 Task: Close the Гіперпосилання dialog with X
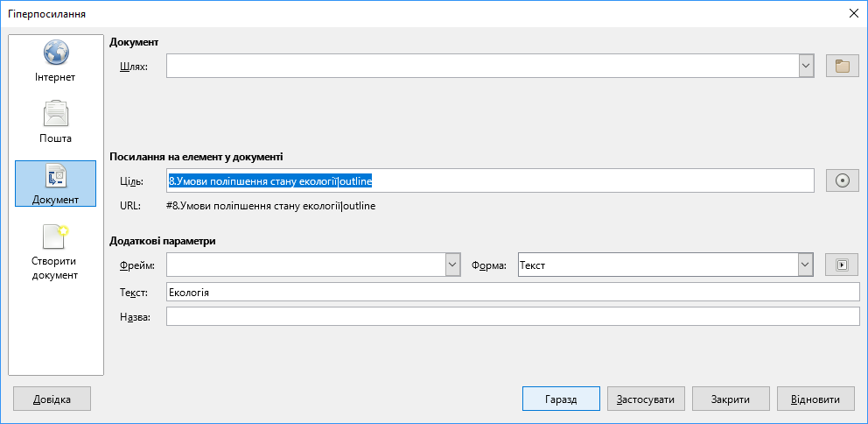point(853,14)
